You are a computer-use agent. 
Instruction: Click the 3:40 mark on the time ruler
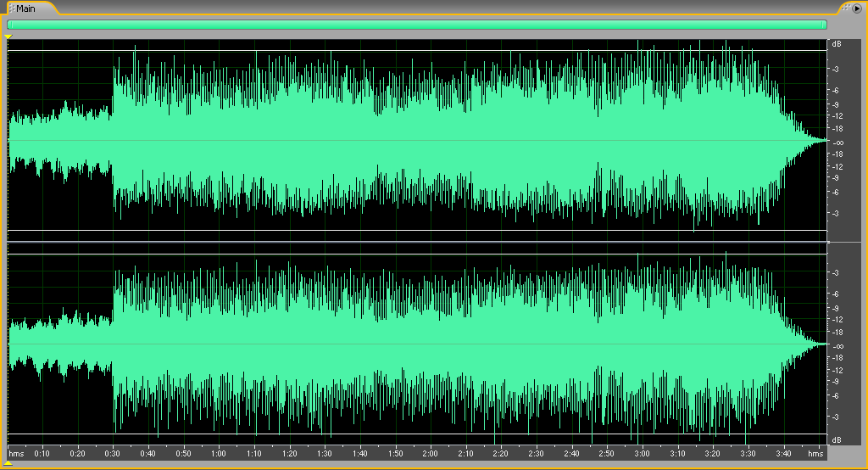[x=783, y=454]
